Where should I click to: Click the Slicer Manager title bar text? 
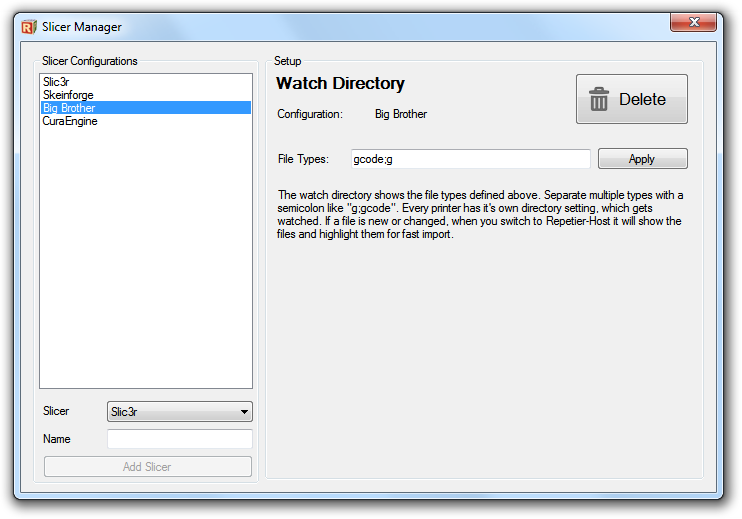[82, 27]
